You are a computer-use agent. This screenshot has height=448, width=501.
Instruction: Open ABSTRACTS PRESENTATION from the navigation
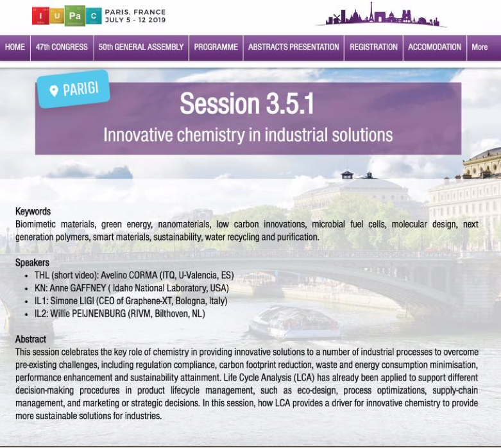coord(293,47)
